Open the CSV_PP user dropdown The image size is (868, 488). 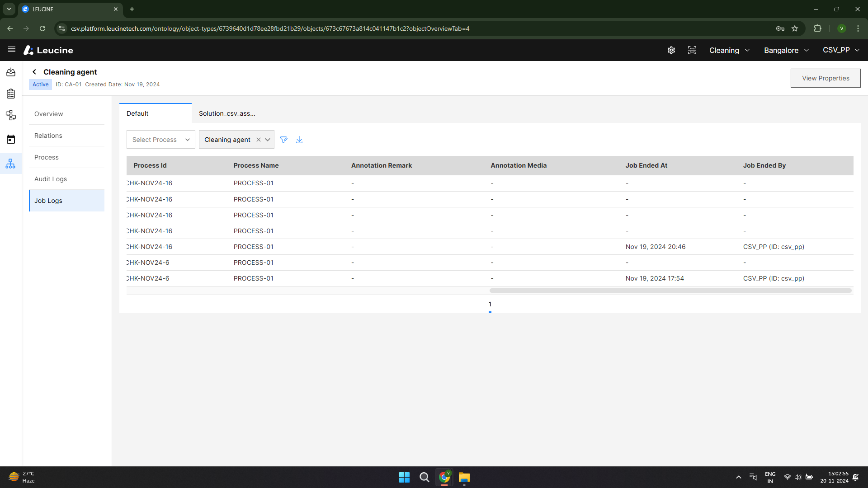(x=841, y=50)
